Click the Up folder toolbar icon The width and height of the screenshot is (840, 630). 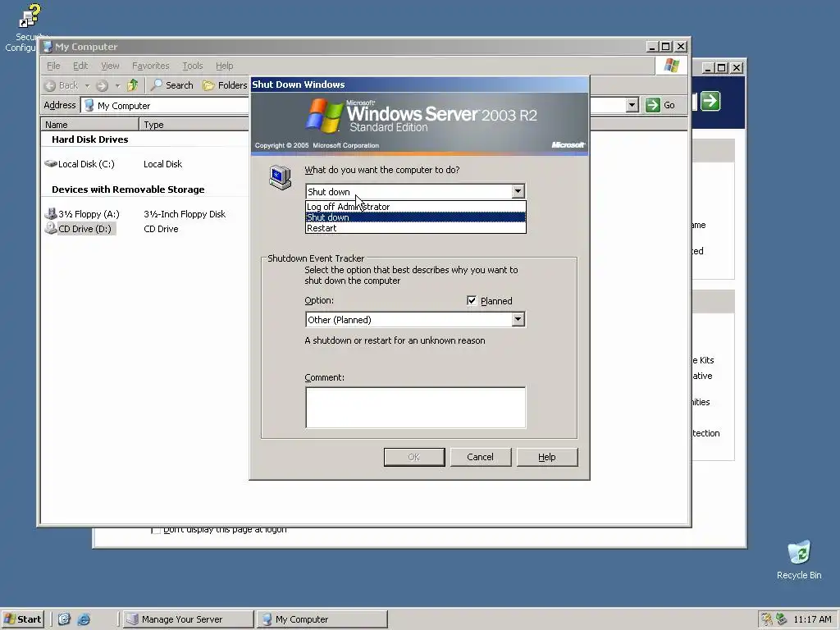coord(132,85)
